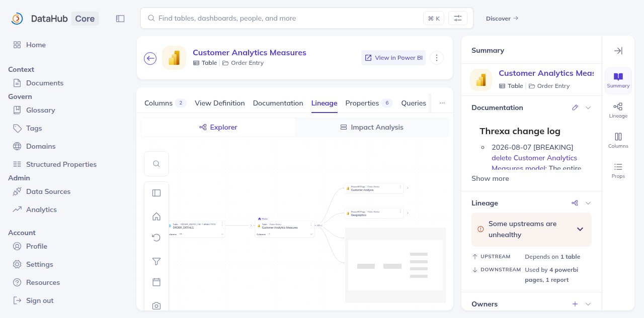Select the Lineage tab
This screenshot has width=644, height=318.
[x=325, y=103]
